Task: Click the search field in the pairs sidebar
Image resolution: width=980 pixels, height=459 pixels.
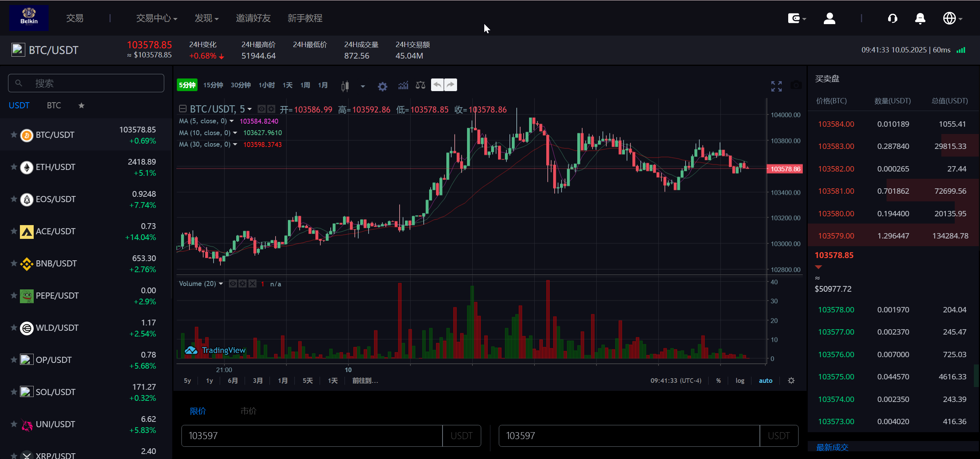Action: (x=86, y=83)
